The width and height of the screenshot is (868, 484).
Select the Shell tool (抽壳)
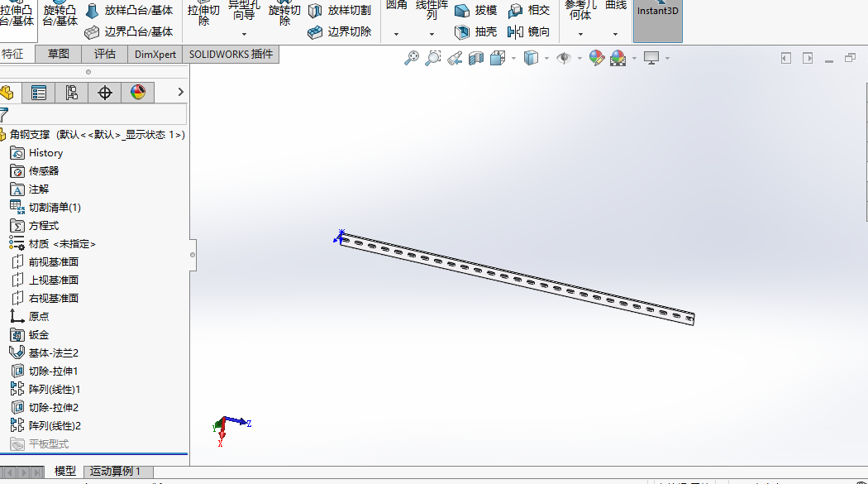(x=475, y=32)
